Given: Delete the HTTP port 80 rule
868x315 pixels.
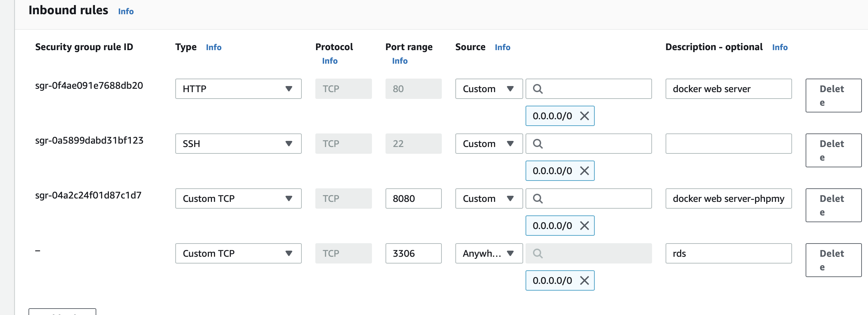Looking at the screenshot, I should (833, 96).
